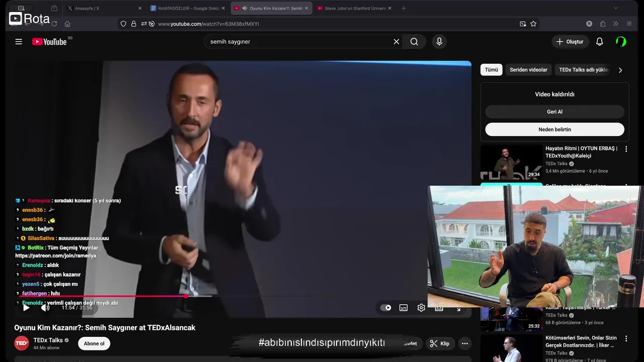This screenshot has height=362, width=644.
Task: Open the site permissions icon in address bar
Action: [x=144, y=24]
